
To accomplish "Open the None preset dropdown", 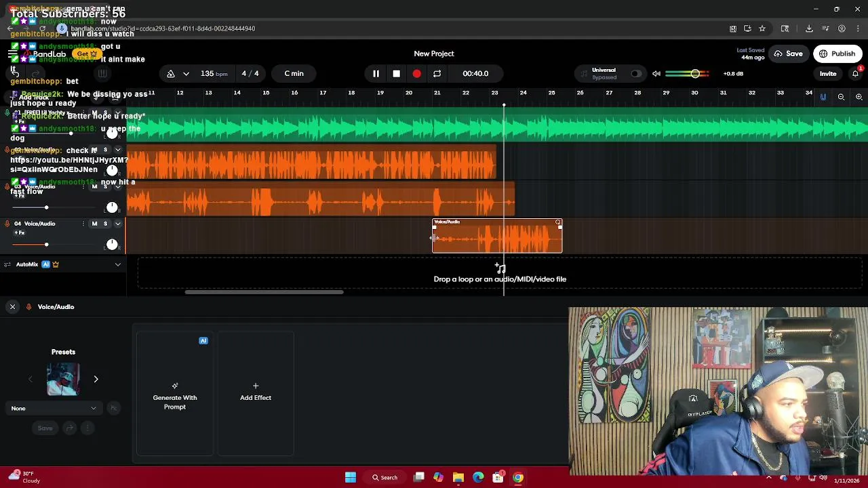I will pyautogui.click(x=54, y=408).
